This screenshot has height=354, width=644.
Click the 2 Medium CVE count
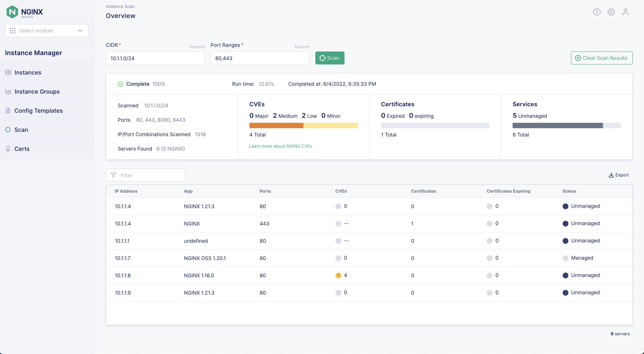[x=285, y=116]
